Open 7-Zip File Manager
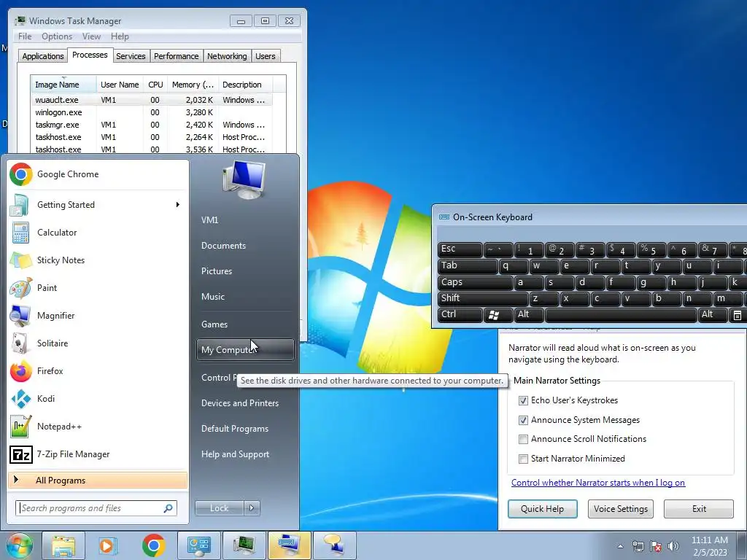The height and width of the screenshot is (560, 747). coord(98,454)
